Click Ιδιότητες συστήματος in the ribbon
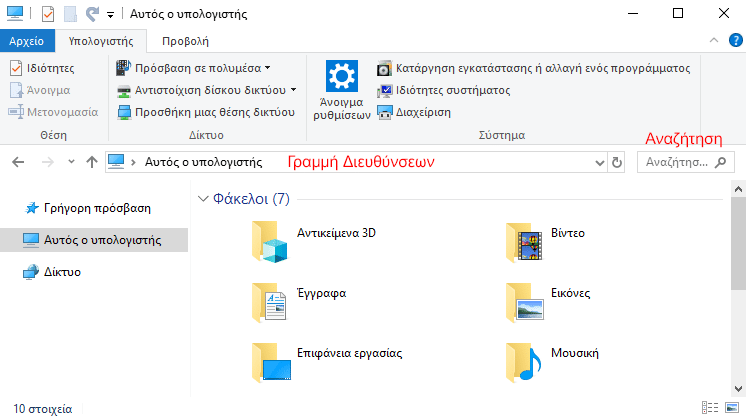746x420 pixels. 443,90
